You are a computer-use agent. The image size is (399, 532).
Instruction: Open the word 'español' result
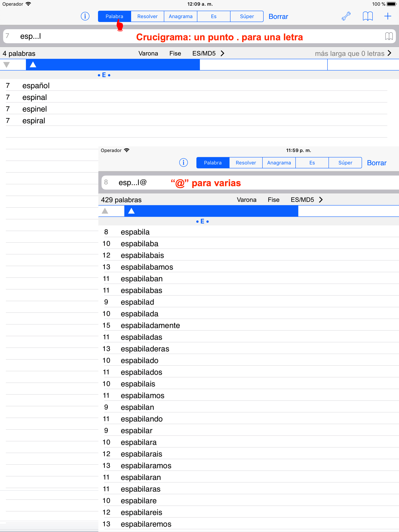pos(36,86)
